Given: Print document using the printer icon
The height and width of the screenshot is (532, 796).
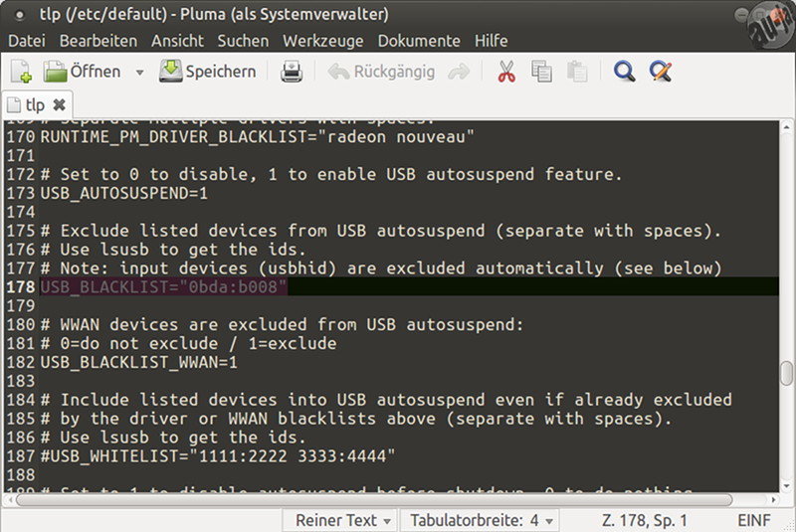Looking at the screenshot, I should (x=292, y=72).
